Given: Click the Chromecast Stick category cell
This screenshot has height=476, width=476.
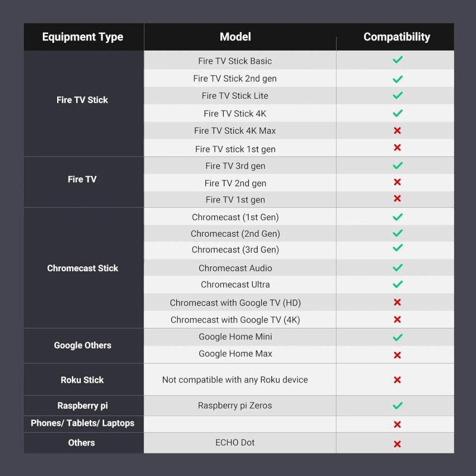Looking at the screenshot, I should [84, 268].
